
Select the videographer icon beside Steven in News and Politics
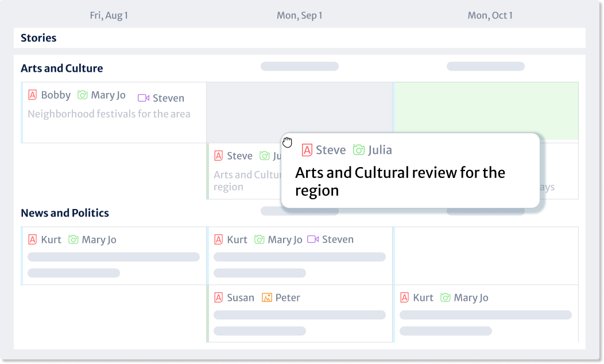[313, 239]
